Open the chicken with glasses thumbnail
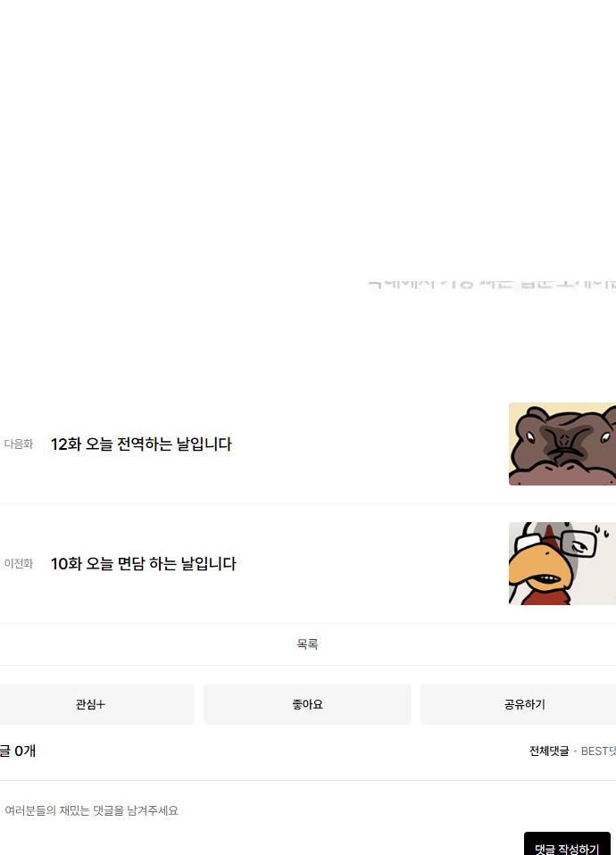This screenshot has height=855, width=616. pos(562,563)
